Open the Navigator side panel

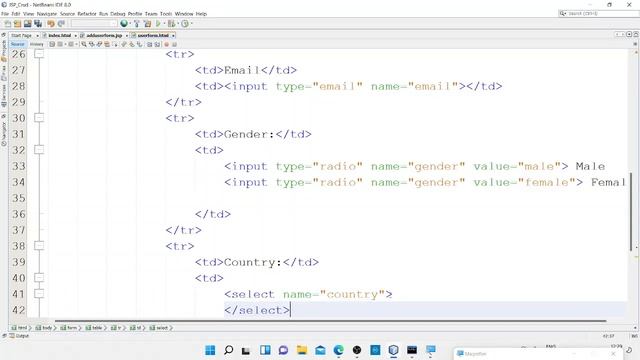[4, 133]
